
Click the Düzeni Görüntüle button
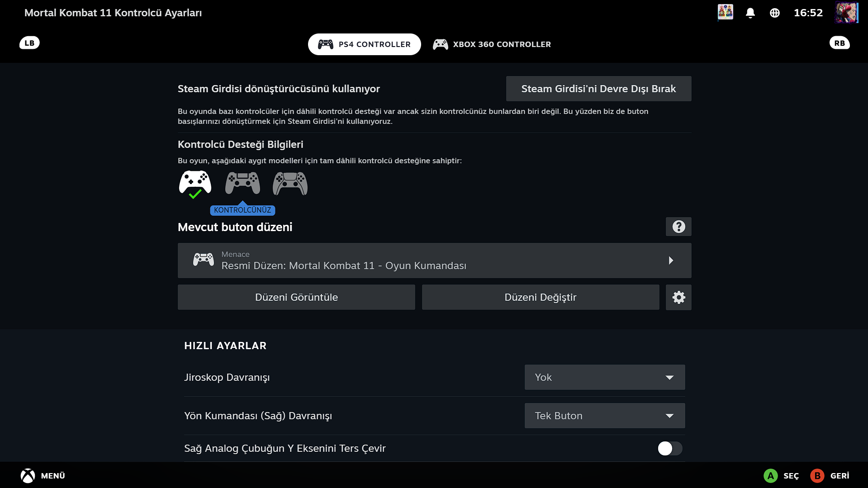click(296, 297)
